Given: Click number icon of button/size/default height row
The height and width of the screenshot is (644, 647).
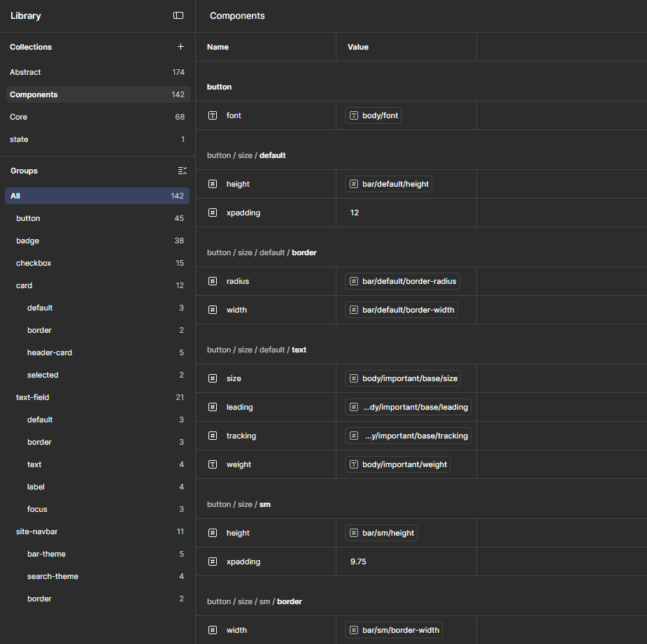Looking at the screenshot, I should 213,184.
